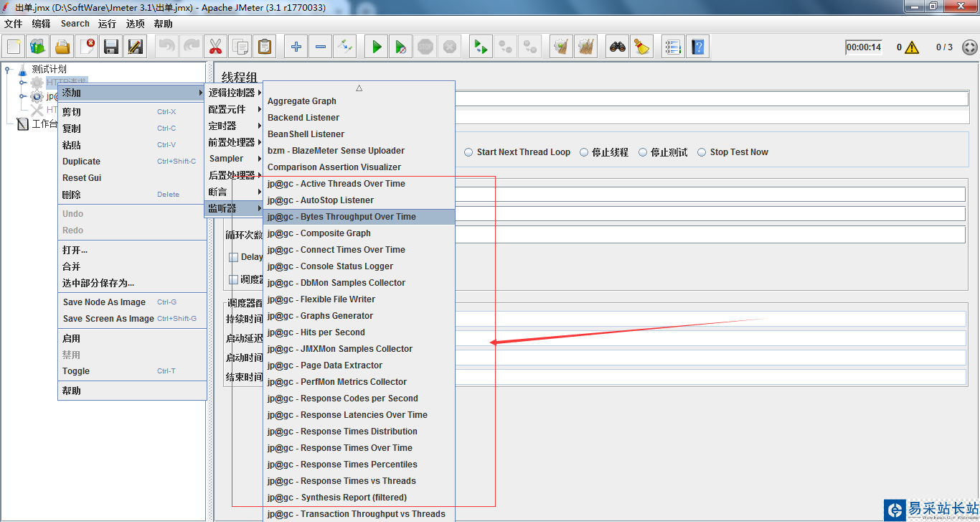Expand the 断言 submenu

234,192
